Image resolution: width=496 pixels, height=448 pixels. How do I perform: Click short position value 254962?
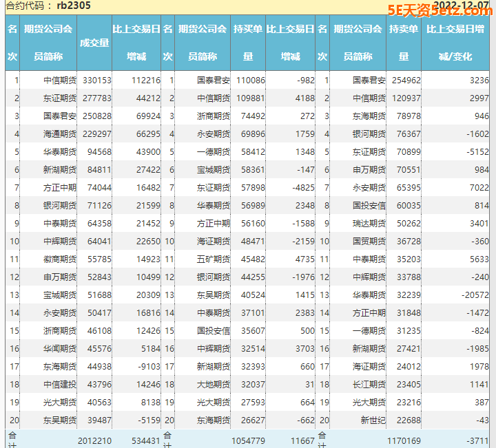[x=406, y=81]
